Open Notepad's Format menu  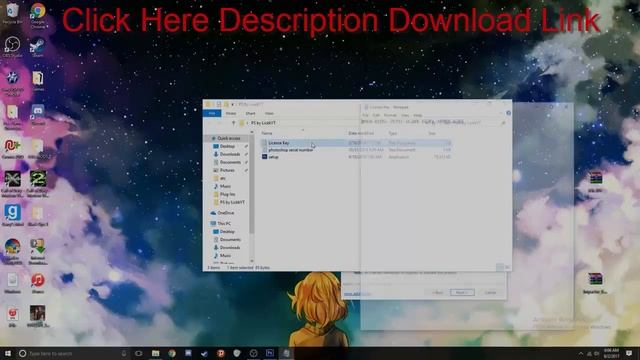point(390,115)
